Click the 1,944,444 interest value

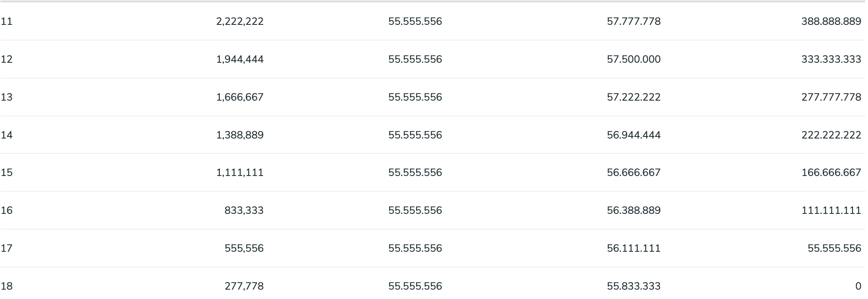coord(240,59)
